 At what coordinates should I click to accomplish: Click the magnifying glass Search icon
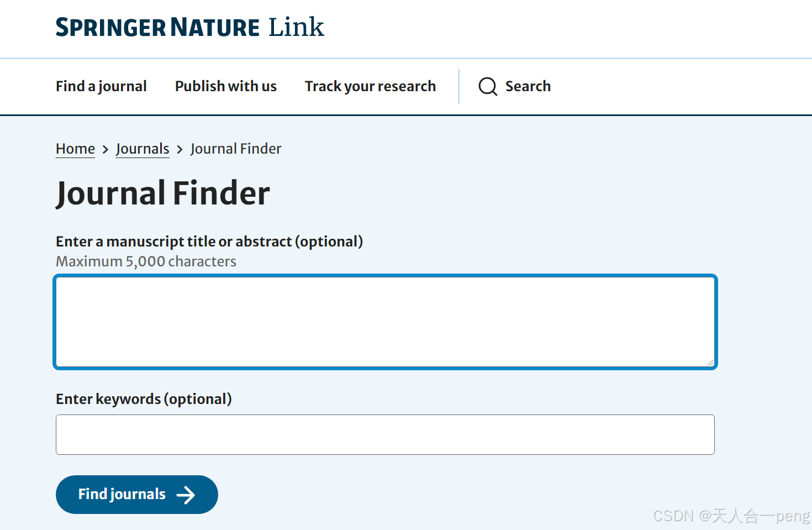(x=487, y=86)
